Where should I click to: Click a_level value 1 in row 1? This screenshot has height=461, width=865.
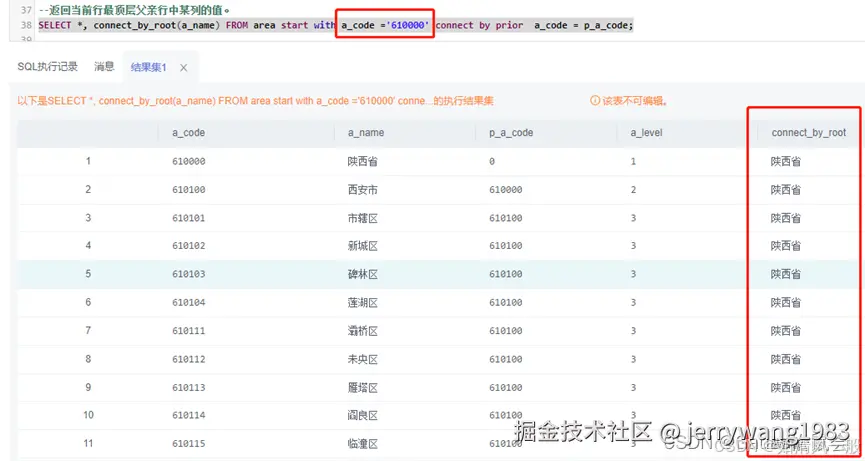pyautogui.click(x=633, y=162)
